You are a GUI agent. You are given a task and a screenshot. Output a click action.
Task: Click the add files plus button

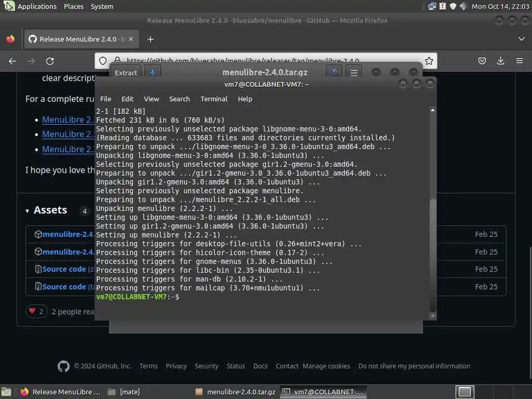pos(153,73)
